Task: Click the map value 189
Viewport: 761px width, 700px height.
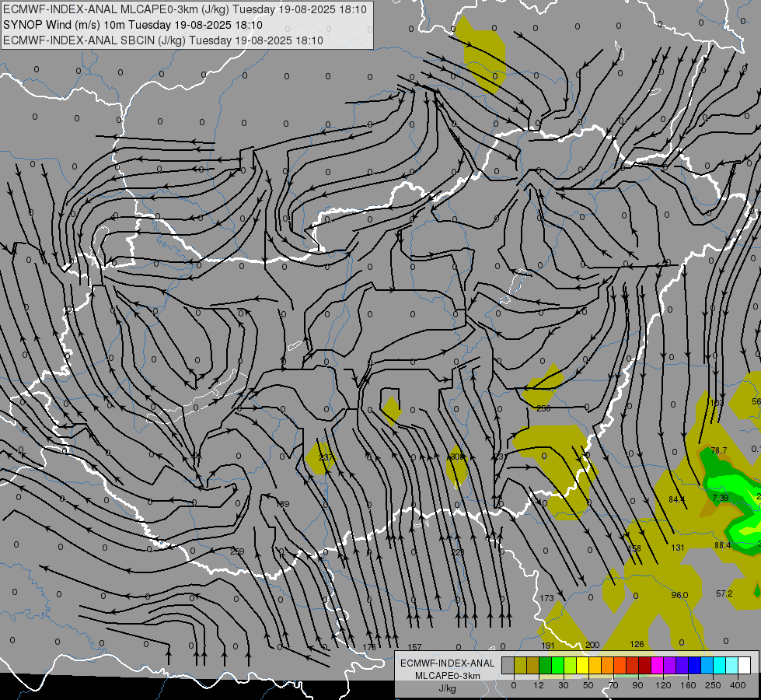Action: (282, 504)
